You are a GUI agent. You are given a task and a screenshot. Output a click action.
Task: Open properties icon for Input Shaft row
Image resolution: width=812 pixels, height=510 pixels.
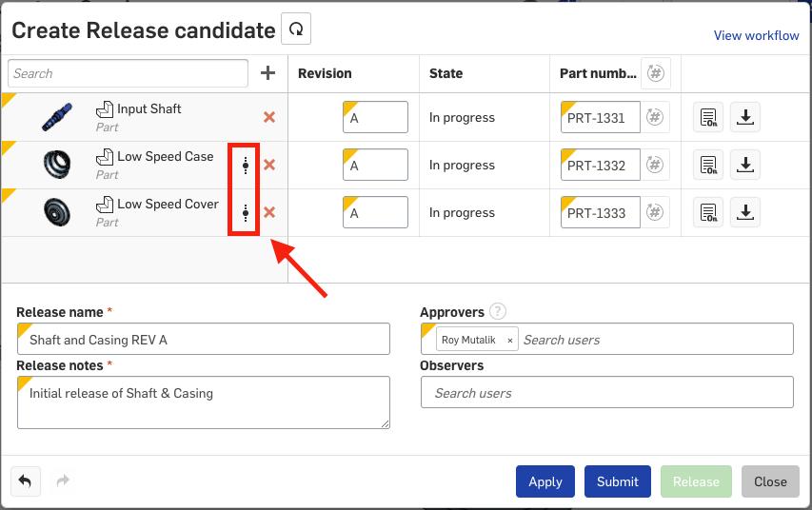708,117
